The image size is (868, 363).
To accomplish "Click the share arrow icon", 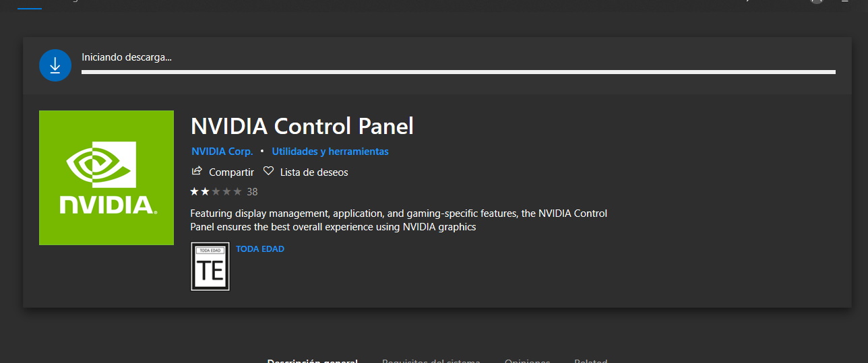I will (197, 171).
